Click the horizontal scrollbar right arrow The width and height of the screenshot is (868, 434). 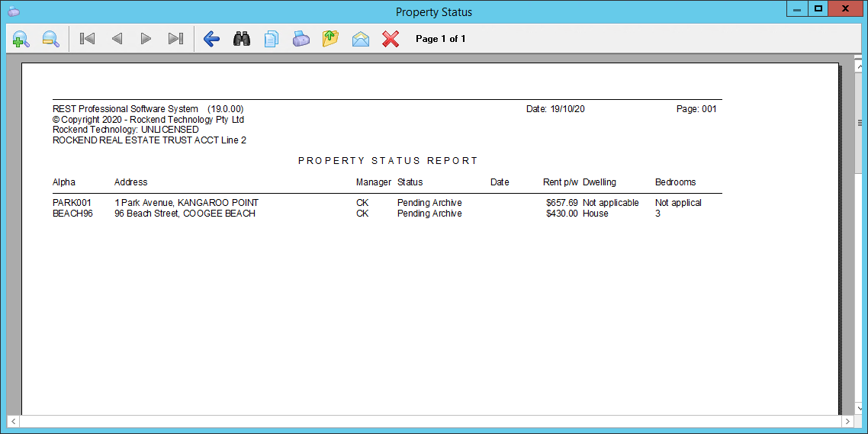(x=847, y=422)
